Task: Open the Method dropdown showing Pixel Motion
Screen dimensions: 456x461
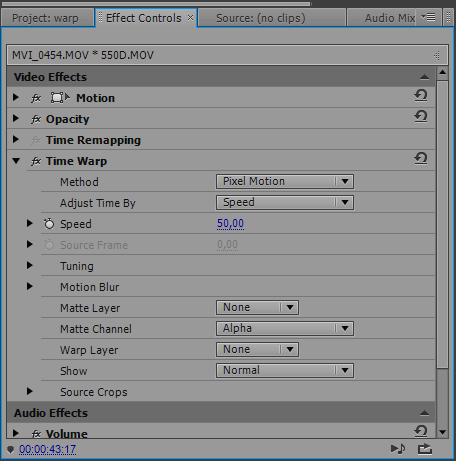Action: (285, 182)
